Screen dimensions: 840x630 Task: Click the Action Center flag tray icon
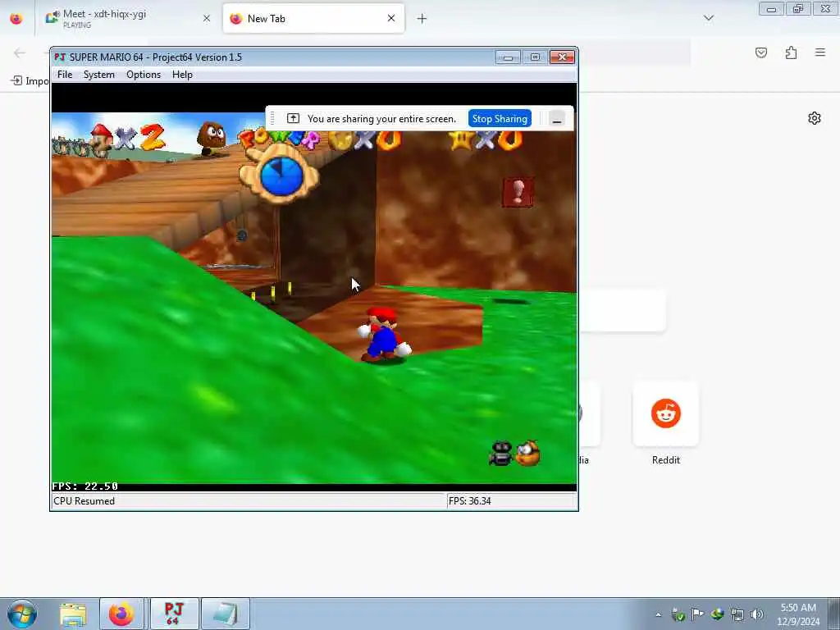697,614
